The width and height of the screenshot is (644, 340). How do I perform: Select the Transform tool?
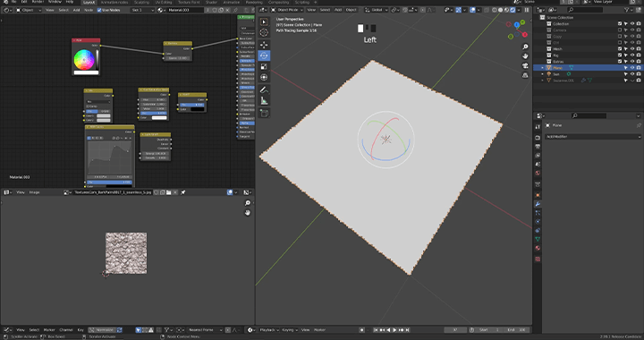(x=264, y=77)
